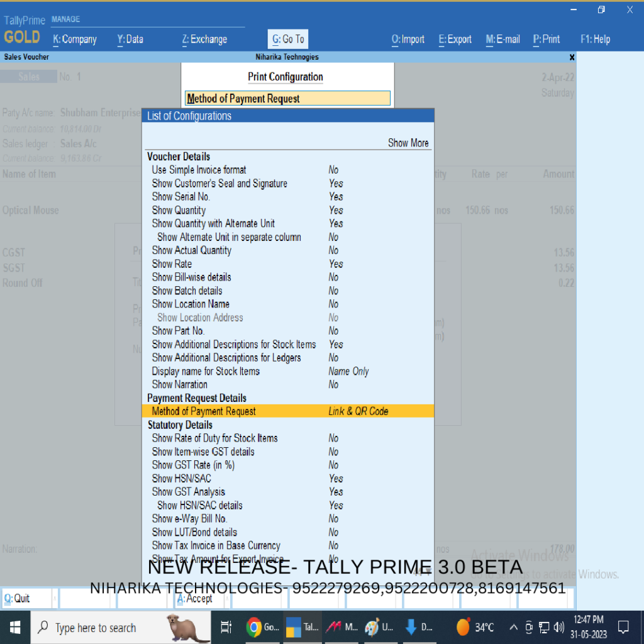Toggle Show Bill-wise details option

(287, 277)
